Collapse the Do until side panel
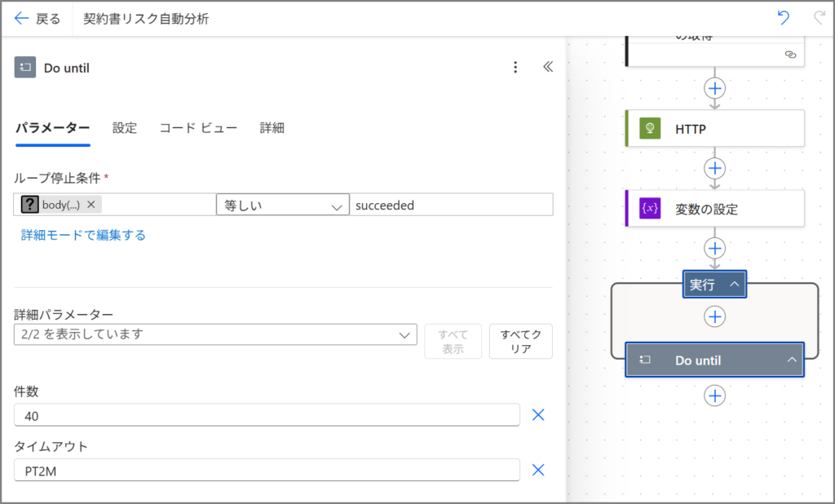835x504 pixels. [548, 68]
